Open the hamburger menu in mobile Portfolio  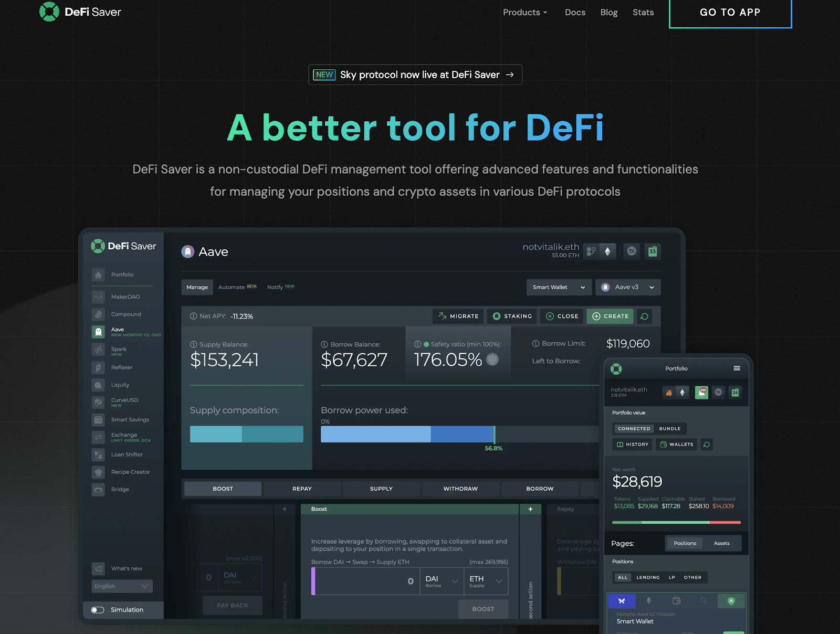(x=737, y=368)
